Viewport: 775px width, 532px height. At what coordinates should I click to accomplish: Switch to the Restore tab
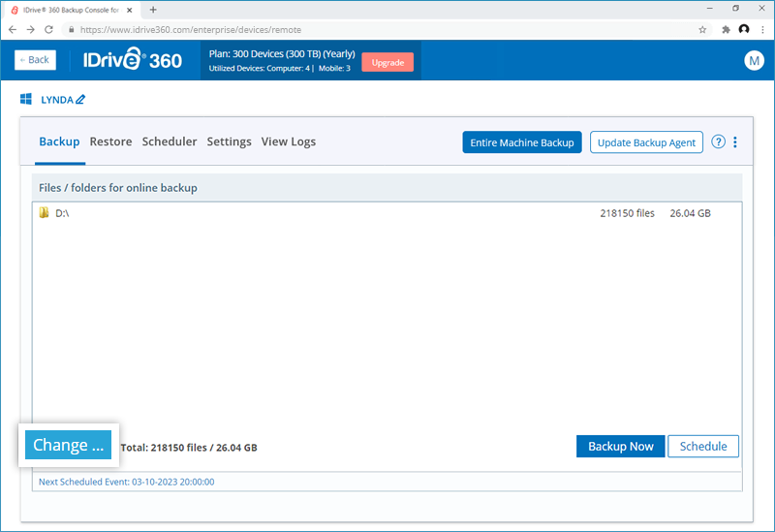(110, 141)
